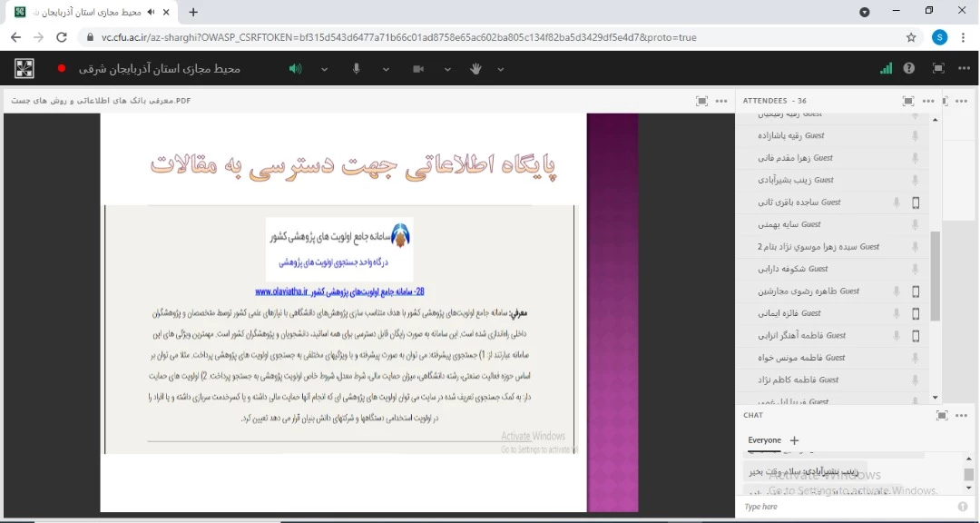Expand the raise hand status dropdown
980x523 pixels.
pyautogui.click(x=501, y=69)
